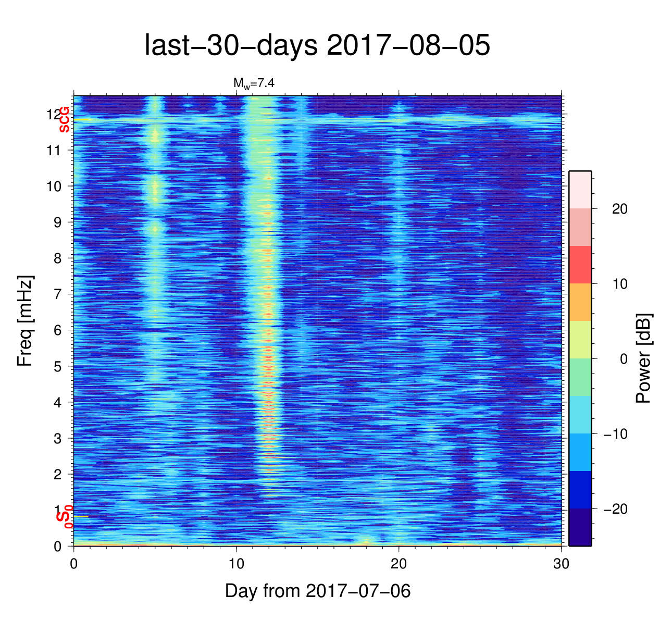Click the plot title 'last-30-days 2017-08-05'

[317, 46]
